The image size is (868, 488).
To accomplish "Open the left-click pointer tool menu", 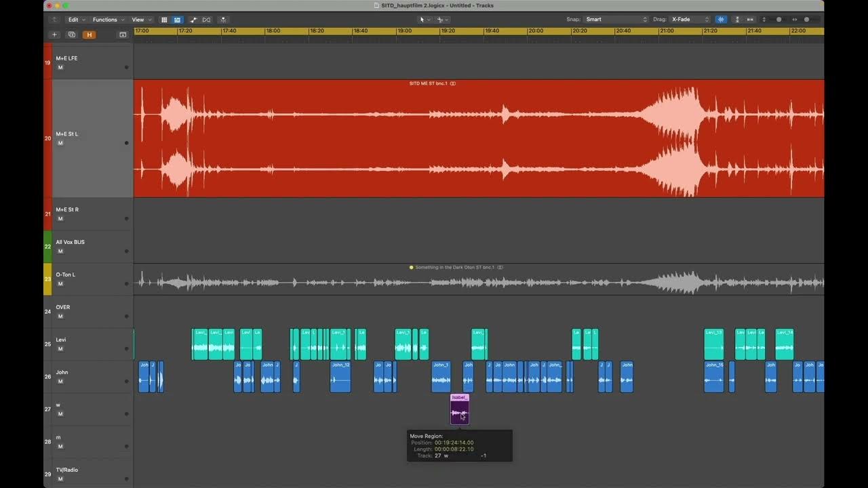I will point(425,20).
